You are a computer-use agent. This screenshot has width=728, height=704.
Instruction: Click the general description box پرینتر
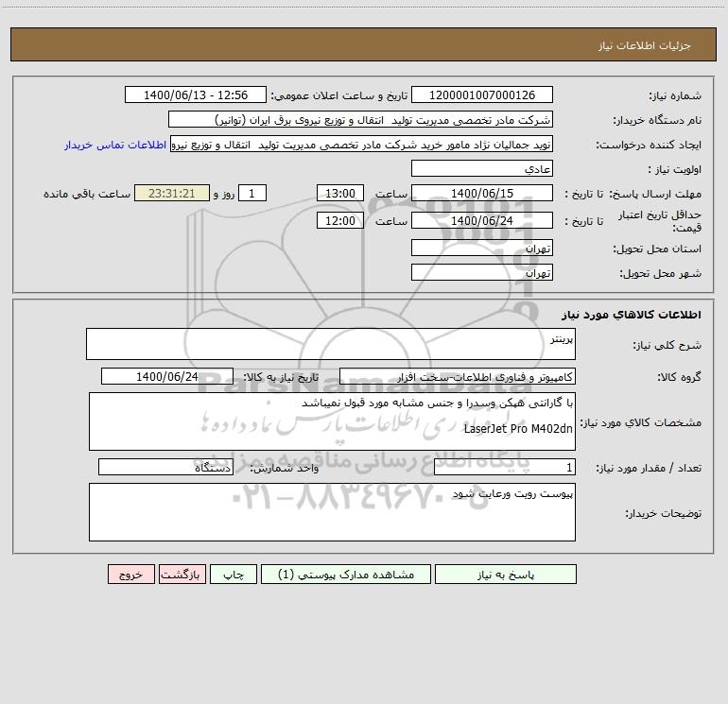point(331,344)
